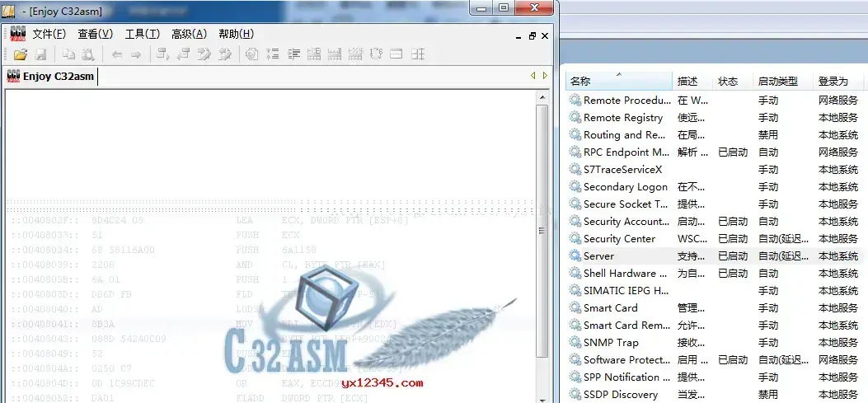Click the copy pages toolbar icon
Viewport: 868px width, 403px height.
68,54
